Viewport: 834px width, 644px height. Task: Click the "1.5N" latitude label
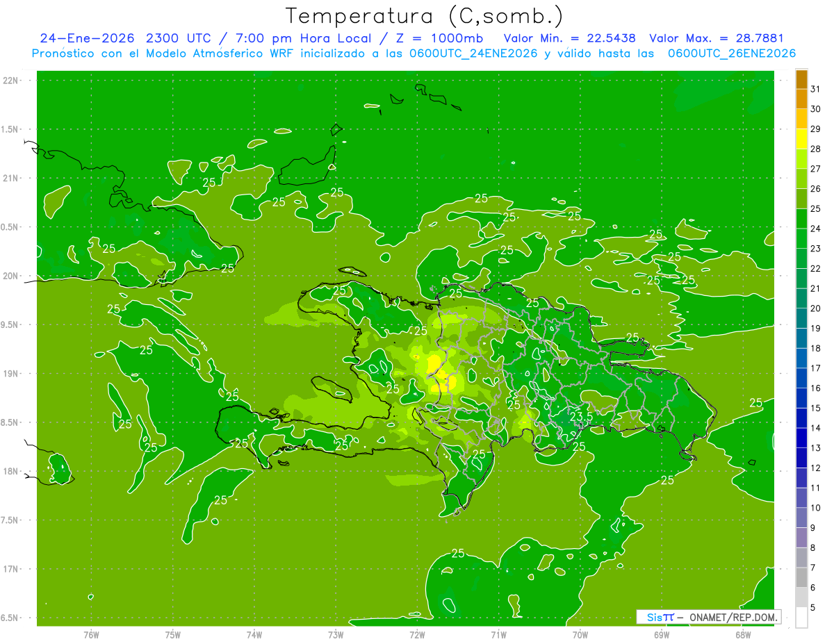11,129
